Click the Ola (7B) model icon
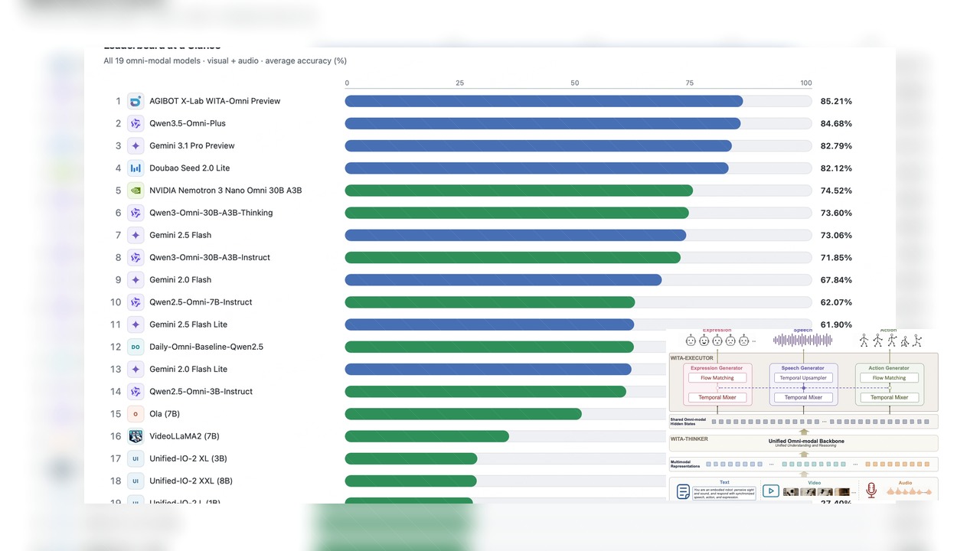Image resolution: width=980 pixels, height=551 pixels. tap(136, 414)
